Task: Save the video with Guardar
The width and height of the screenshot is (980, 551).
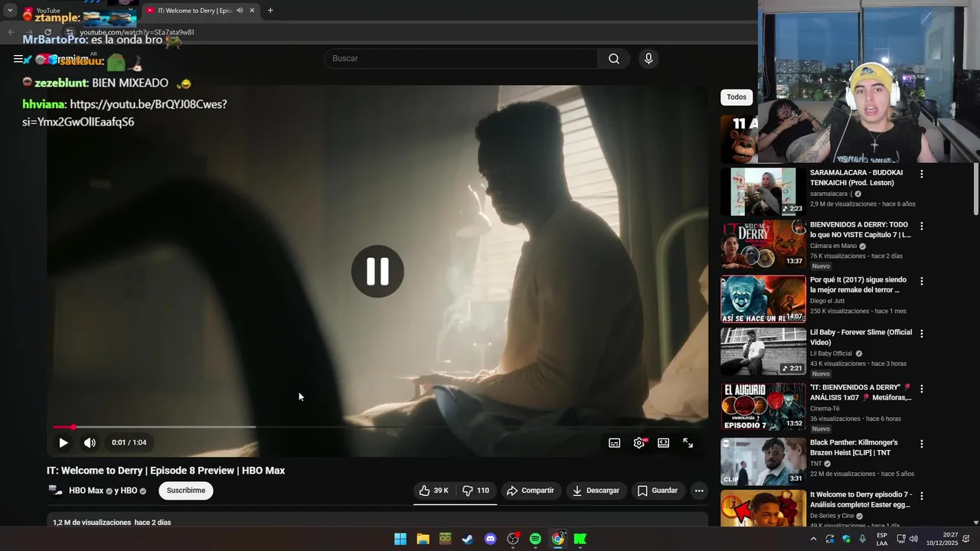Action: point(658,491)
